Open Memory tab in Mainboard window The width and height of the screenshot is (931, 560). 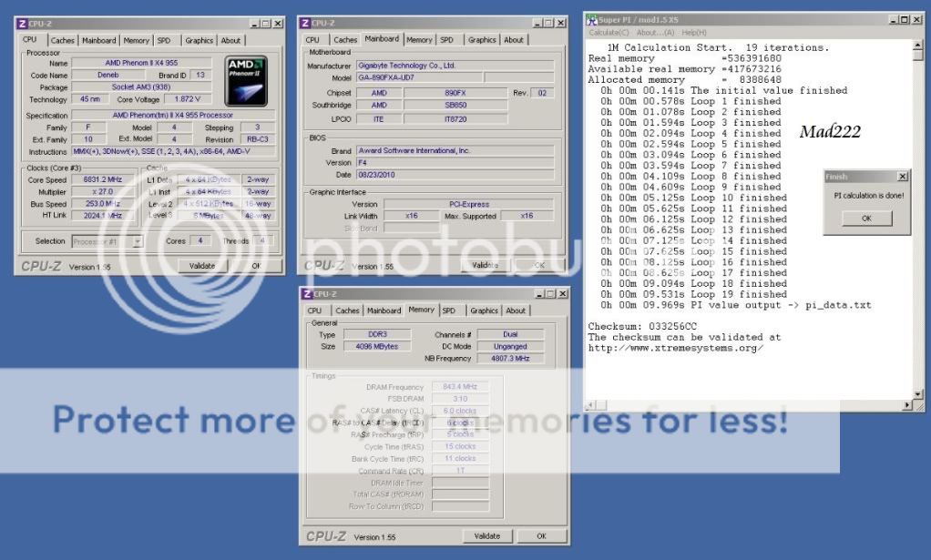pos(419,40)
